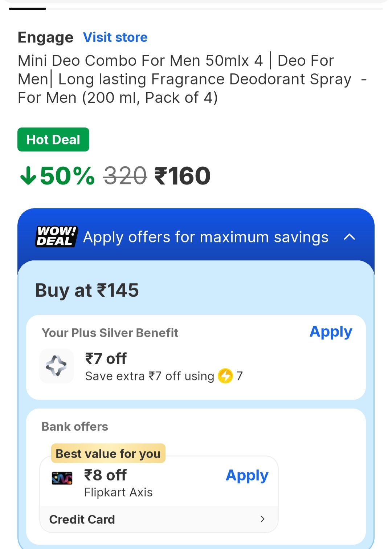Tap the Best value for you tag

(x=108, y=454)
